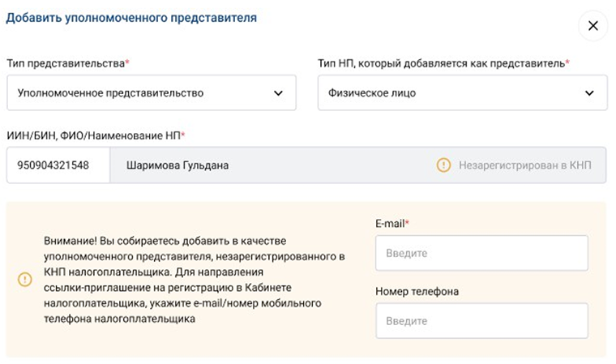Open the 'Тип представительства' dropdown

click(x=151, y=93)
